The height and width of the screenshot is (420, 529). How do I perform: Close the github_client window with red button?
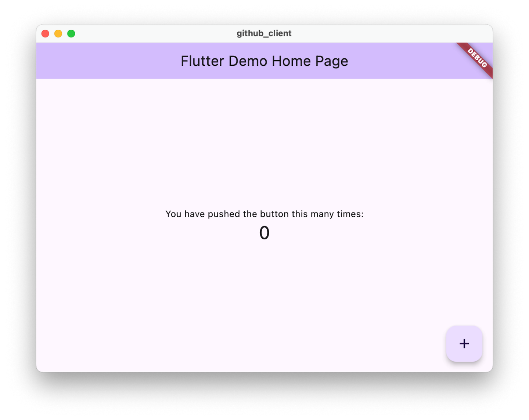[45, 34]
